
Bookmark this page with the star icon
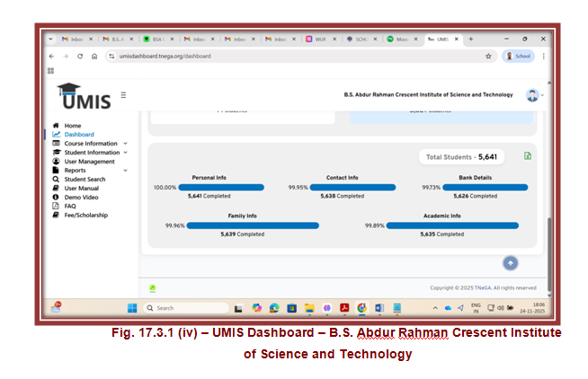(x=488, y=56)
